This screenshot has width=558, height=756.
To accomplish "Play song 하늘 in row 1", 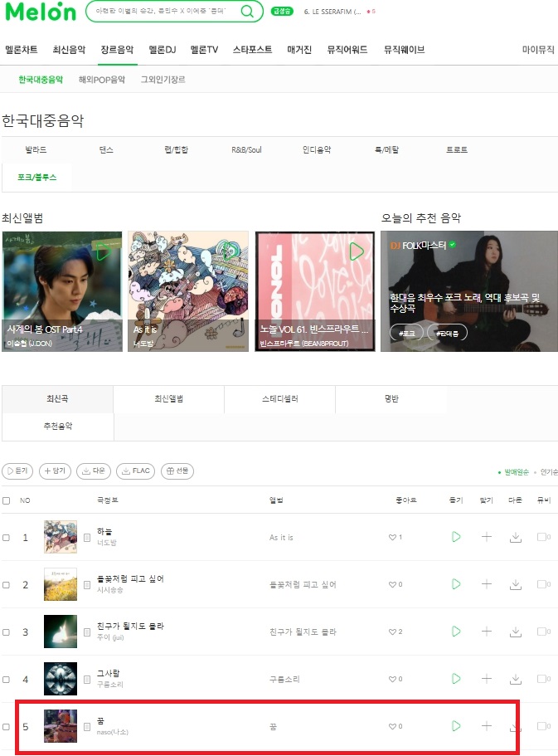I will 456,537.
